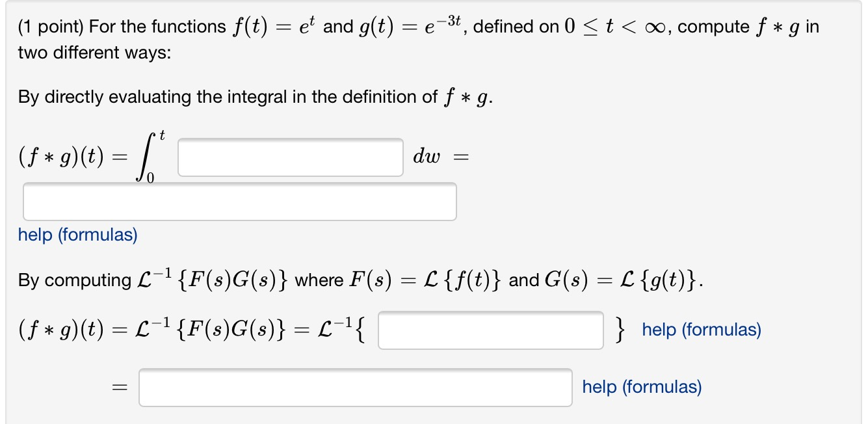Screen dimensions: 868x424
Task: Click the empty box for the evaluated integral result
Action: point(241,202)
